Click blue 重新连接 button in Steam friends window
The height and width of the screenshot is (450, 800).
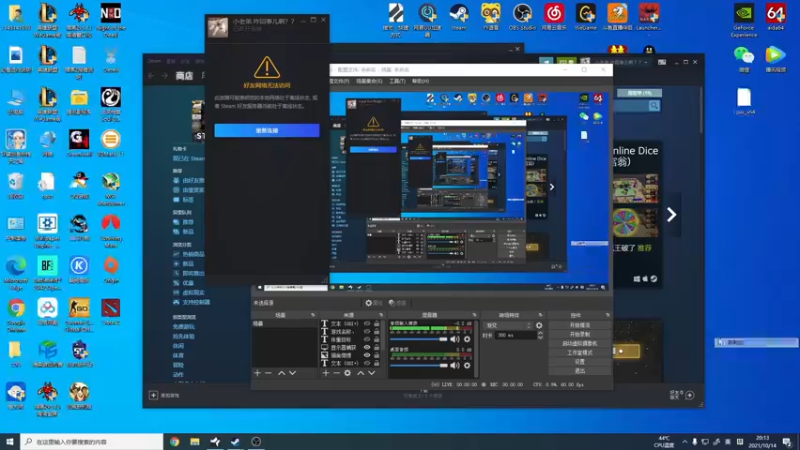267,131
